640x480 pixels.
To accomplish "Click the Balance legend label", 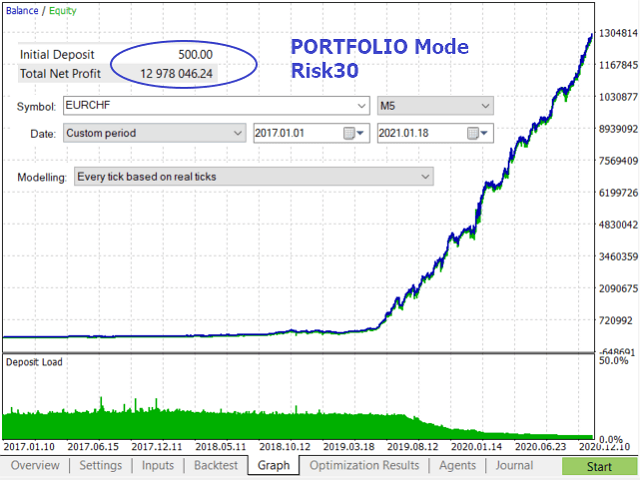I will click(x=22, y=11).
